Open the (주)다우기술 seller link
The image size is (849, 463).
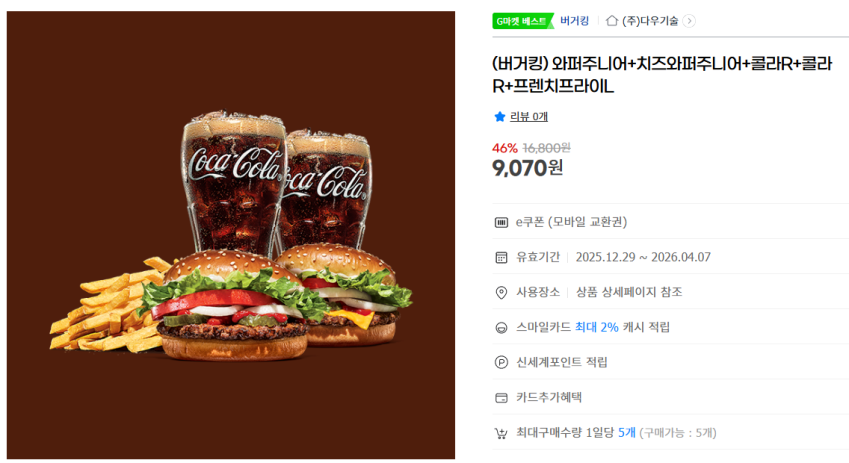pyautogui.click(x=650, y=21)
